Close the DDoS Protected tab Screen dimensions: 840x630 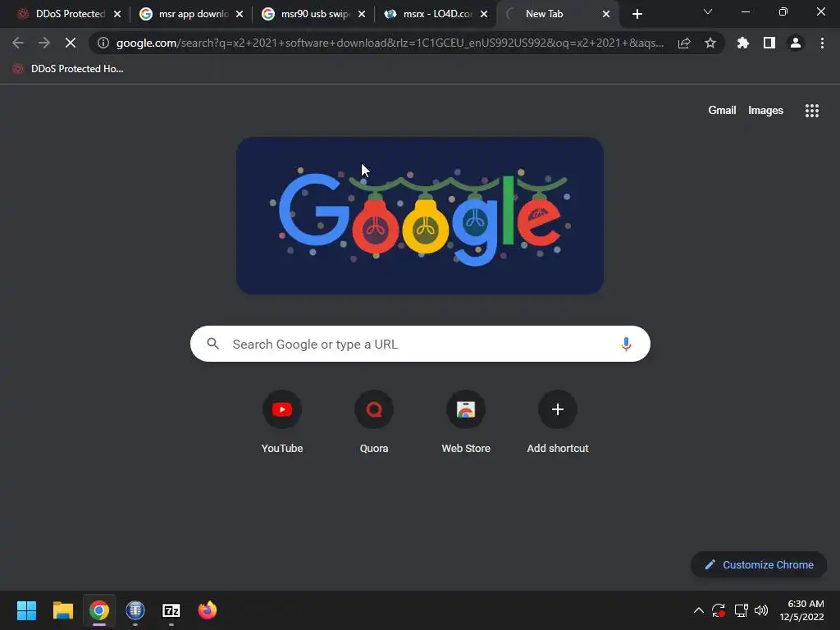point(117,15)
